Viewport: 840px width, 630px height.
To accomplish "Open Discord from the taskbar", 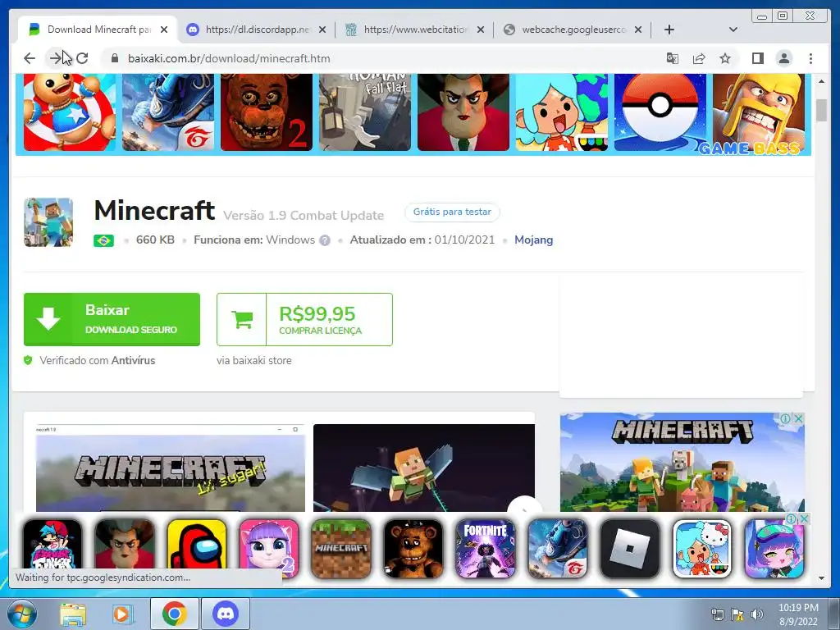I will [x=226, y=614].
